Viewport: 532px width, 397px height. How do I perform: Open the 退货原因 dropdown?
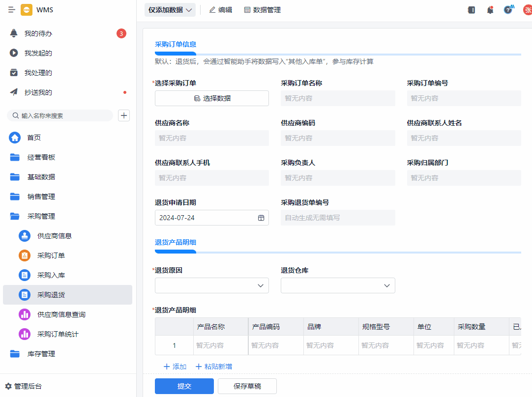point(212,285)
